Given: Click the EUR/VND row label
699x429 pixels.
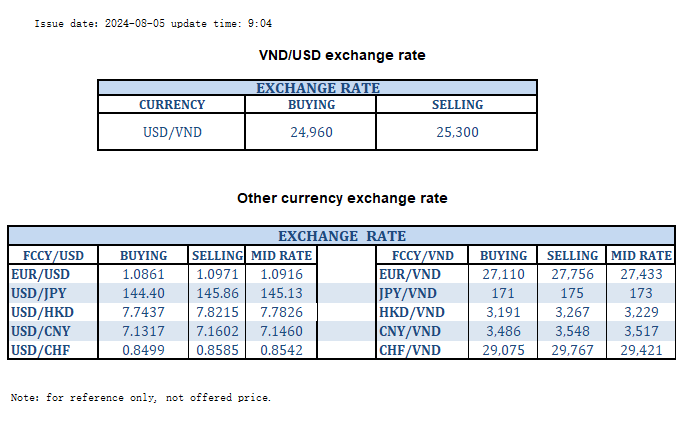Looking at the screenshot, I should (x=410, y=274).
